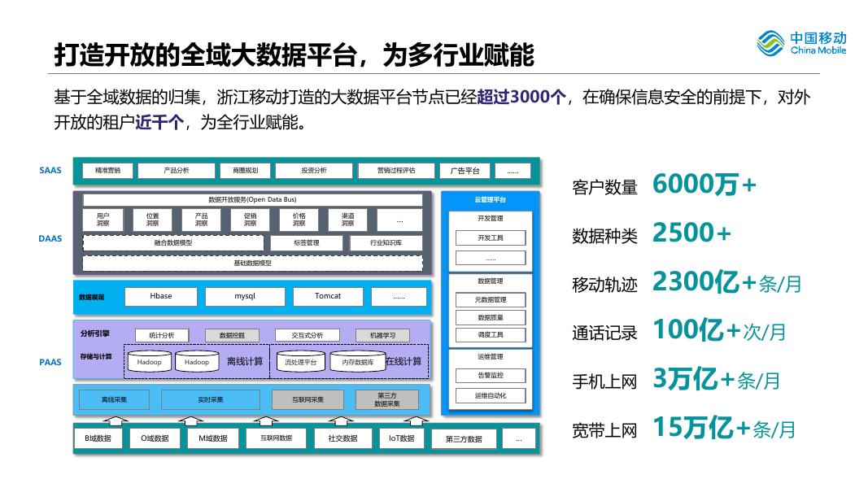Click the SAAS layer label

tap(50, 171)
